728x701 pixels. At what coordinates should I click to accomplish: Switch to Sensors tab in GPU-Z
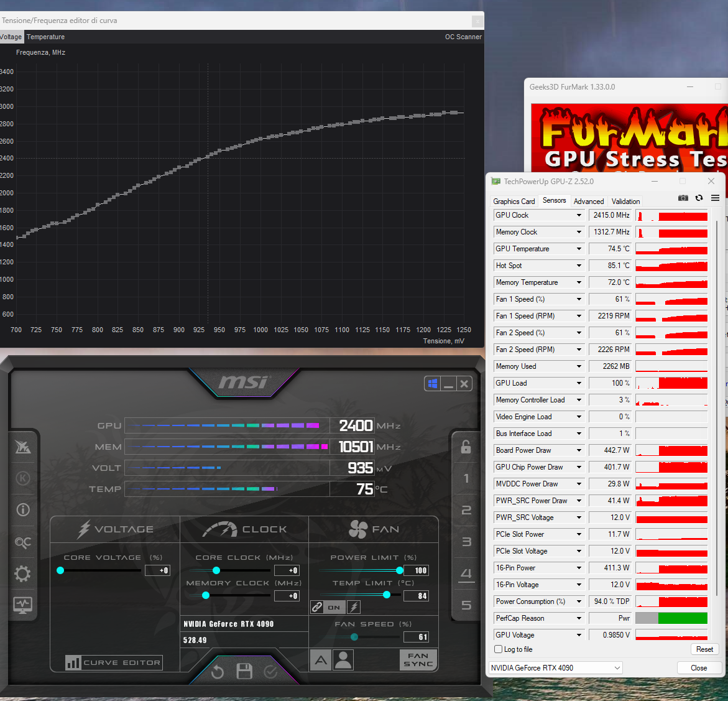(554, 200)
